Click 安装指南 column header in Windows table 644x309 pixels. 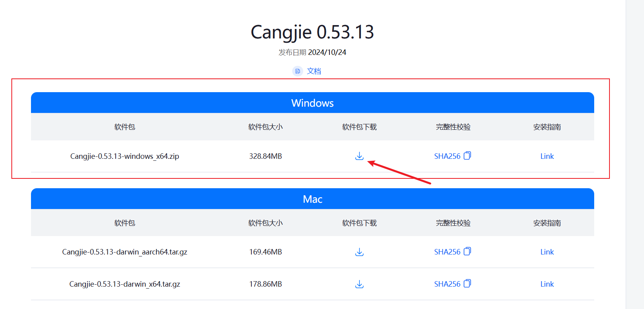[x=547, y=127]
